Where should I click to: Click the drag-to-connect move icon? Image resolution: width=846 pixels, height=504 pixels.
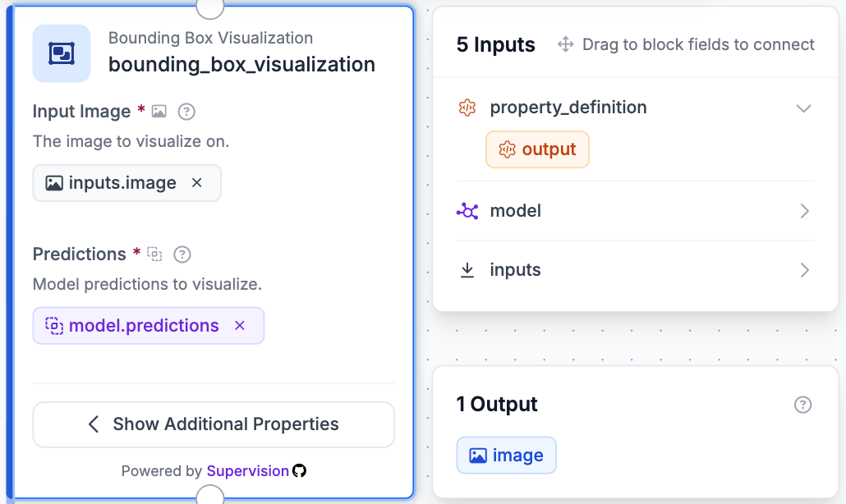tap(565, 44)
